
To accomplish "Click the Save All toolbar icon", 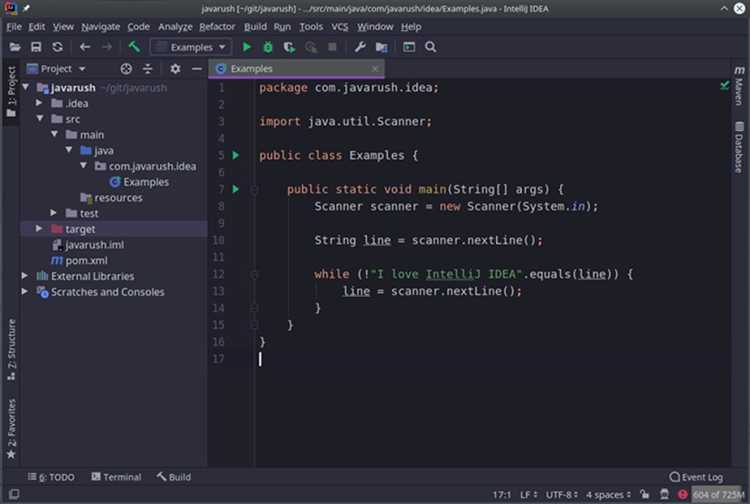I will [36, 47].
